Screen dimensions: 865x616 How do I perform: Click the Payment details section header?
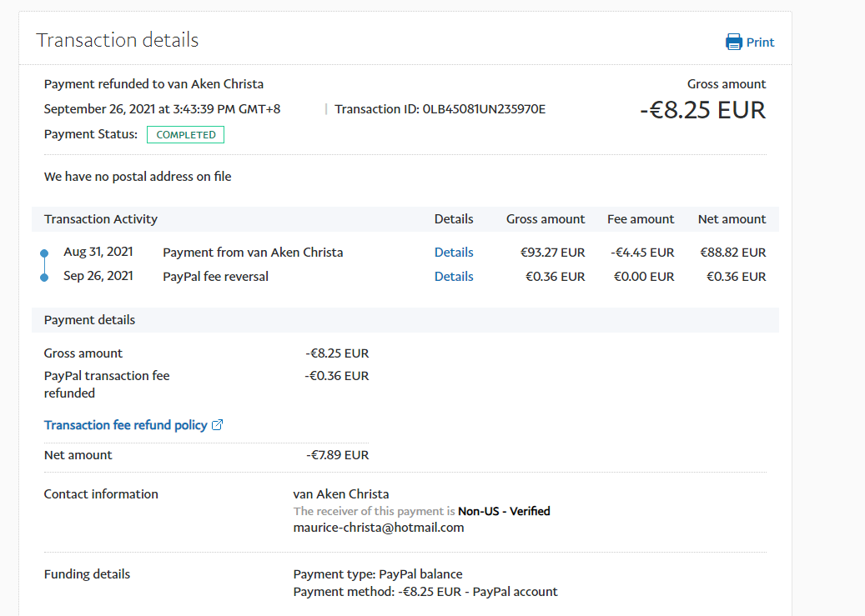(x=89, y=320)
